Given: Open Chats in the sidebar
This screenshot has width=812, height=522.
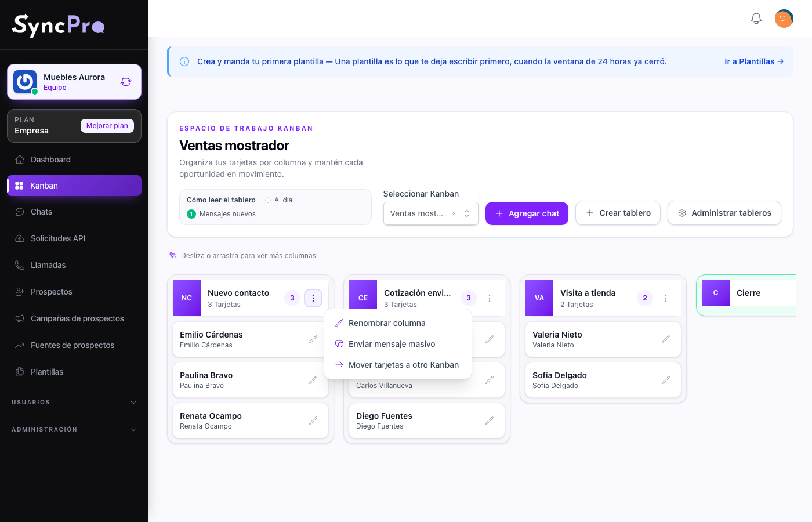Looking at the screenshot, I should (74, 212).
